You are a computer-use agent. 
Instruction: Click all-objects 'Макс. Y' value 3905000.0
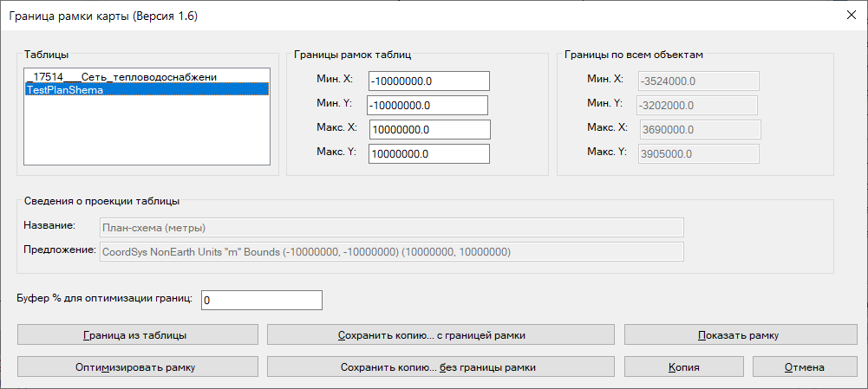(698, 153)
